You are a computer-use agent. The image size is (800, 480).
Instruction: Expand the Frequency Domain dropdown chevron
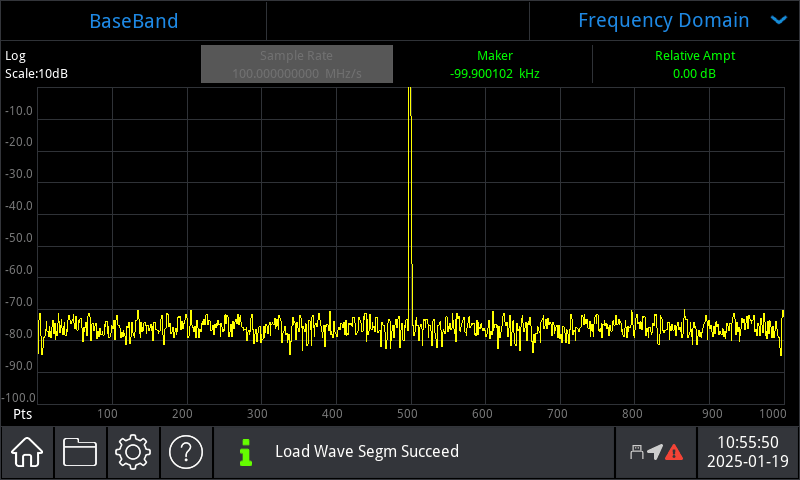coord(779,20)
